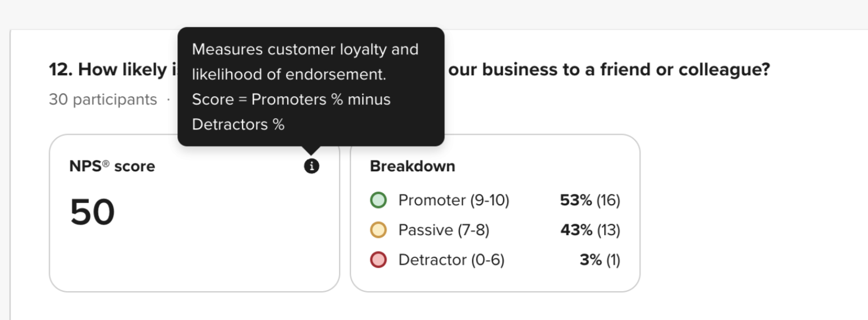Click the question 12 title text
868x320 pixels.
click(113, 70)
